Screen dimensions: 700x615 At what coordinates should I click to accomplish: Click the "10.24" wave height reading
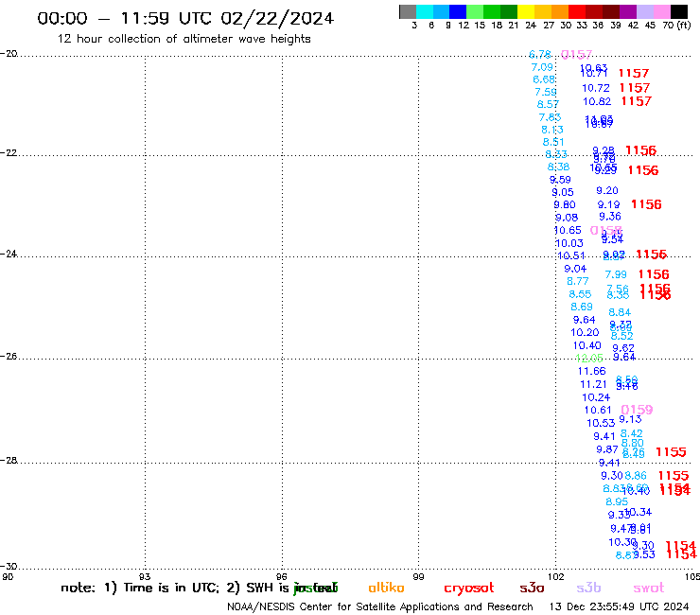[x=596, y=397]
